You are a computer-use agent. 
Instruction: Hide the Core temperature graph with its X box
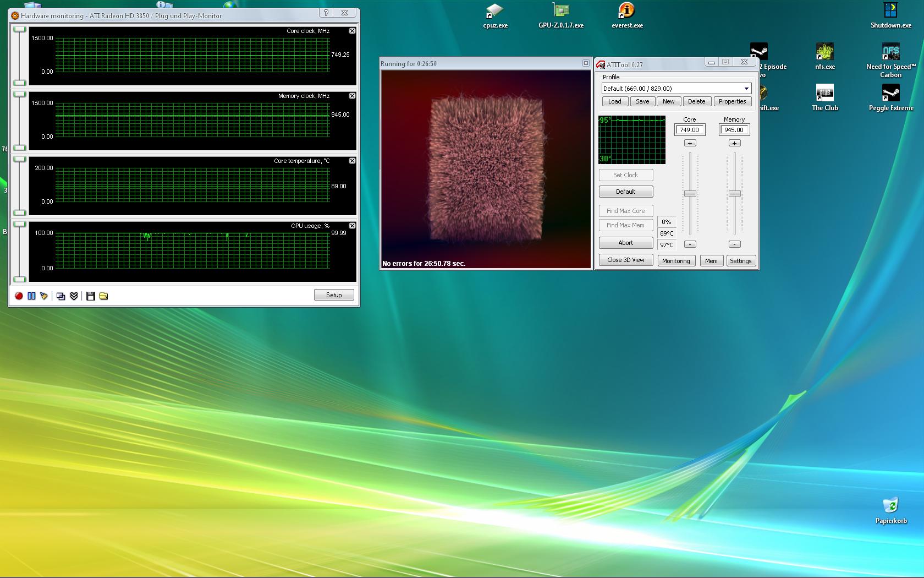[352, 161]
